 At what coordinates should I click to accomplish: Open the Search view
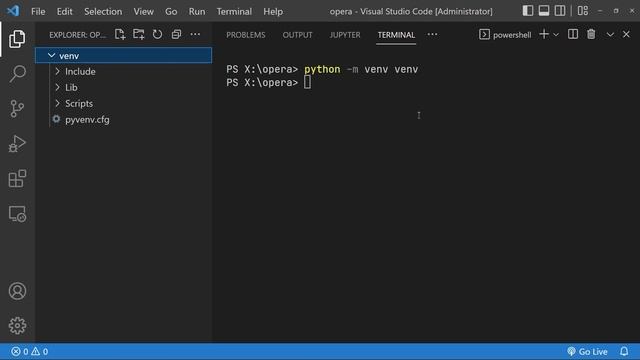tap(17, 74)
